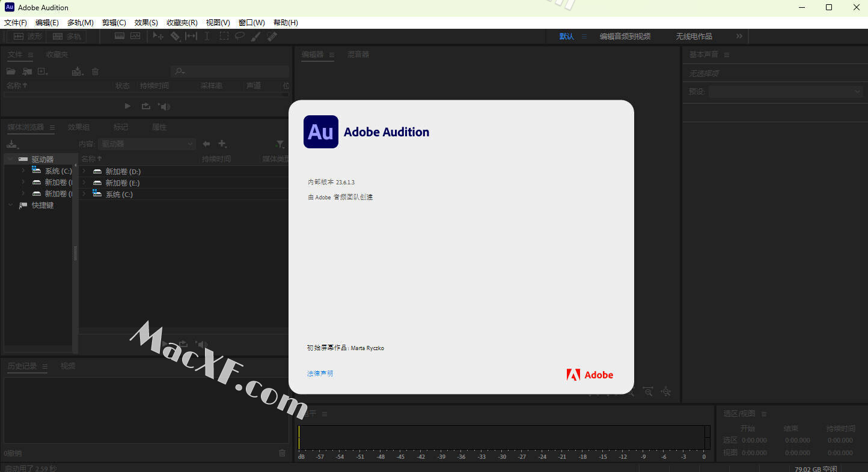Collapse the 驱动器 tree node

(10, 159)
